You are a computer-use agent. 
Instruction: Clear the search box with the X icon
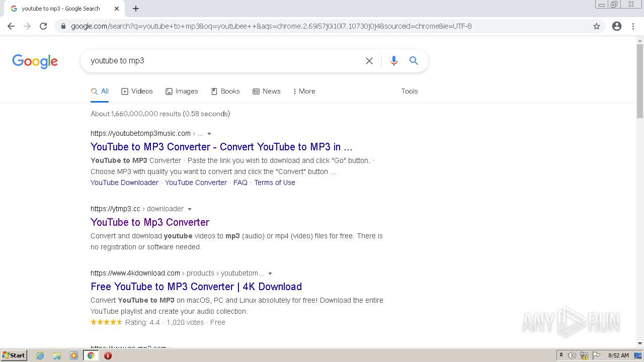click(x=369, y=61)
